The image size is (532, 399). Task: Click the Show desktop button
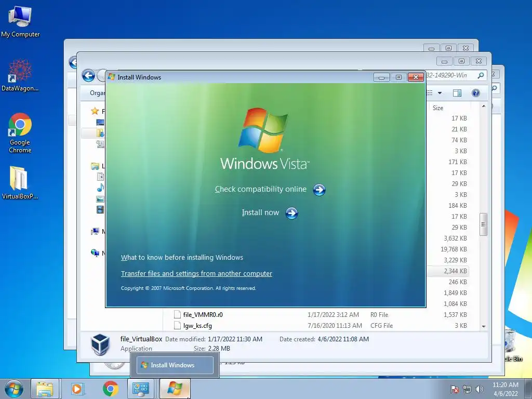pyautogui.click(x=528, y=389)
